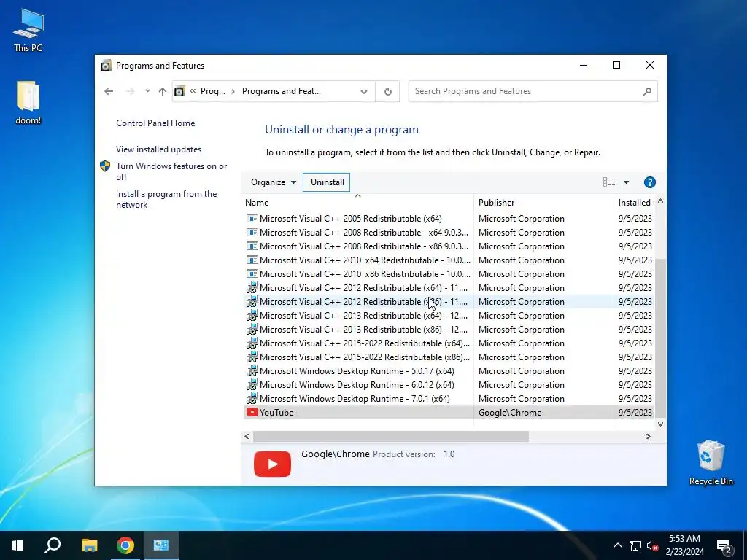Open the notification center icon
This screenshot has width=747, height=560.
pyautogui.click(x=724, y=547)
